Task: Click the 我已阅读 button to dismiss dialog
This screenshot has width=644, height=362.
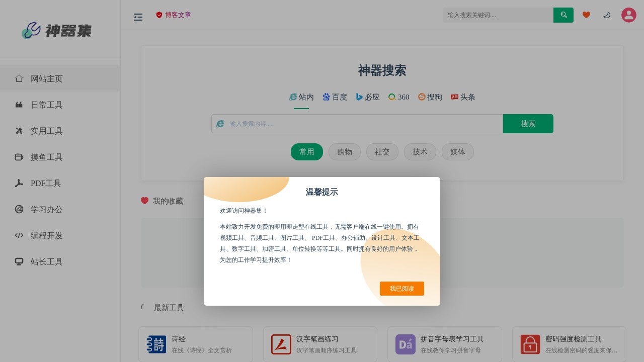Action: point(402,288)
